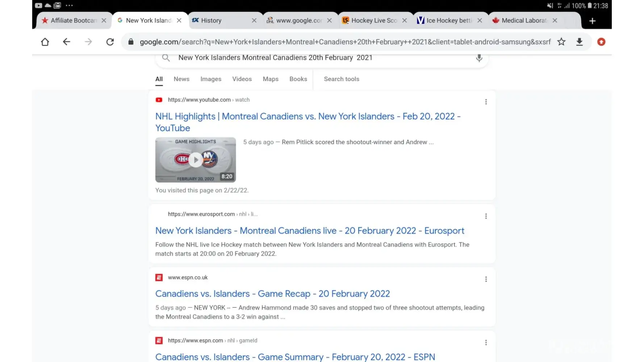Expand options menu for the Eurosport result

pos(486,216)
